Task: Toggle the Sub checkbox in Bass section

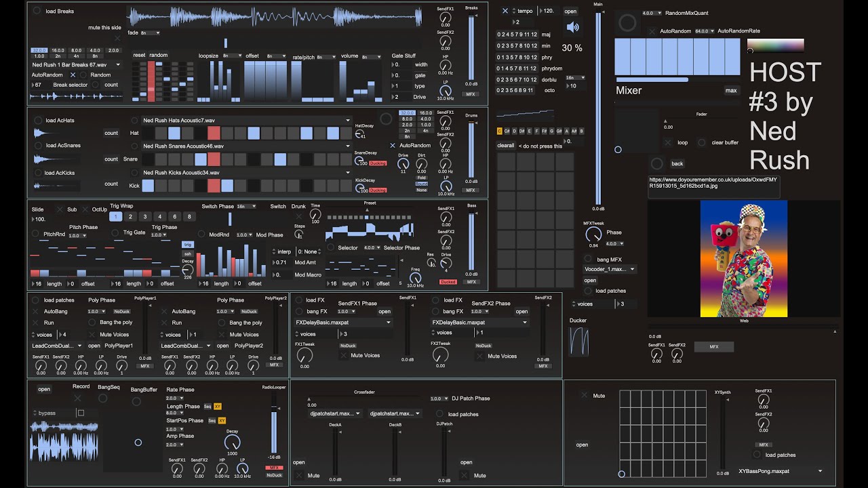Action: pyautogui.click(x=59, y=209)
